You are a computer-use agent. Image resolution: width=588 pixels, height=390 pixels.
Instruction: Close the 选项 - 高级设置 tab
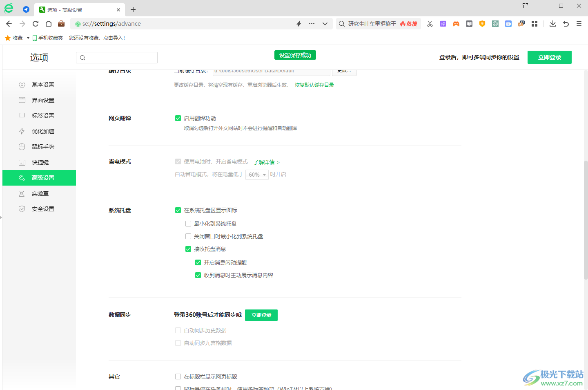[x=118, y=9]
